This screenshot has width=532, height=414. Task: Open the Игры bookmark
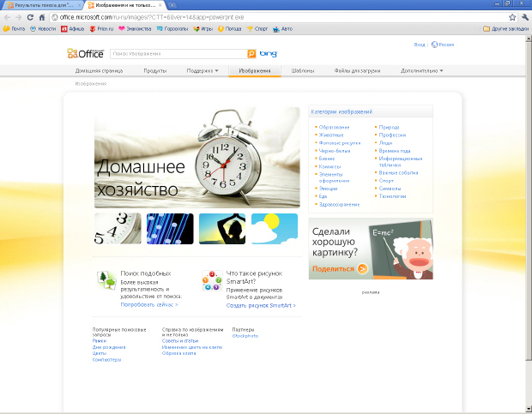click(203, 29)
